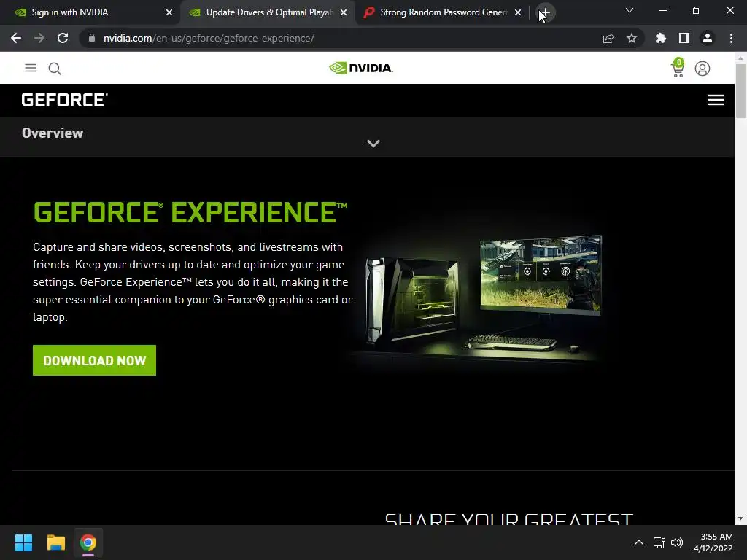This screenshot has width=747, height=560.
Task: Open Chrome profile avatar icon
Action: [708, 38]
